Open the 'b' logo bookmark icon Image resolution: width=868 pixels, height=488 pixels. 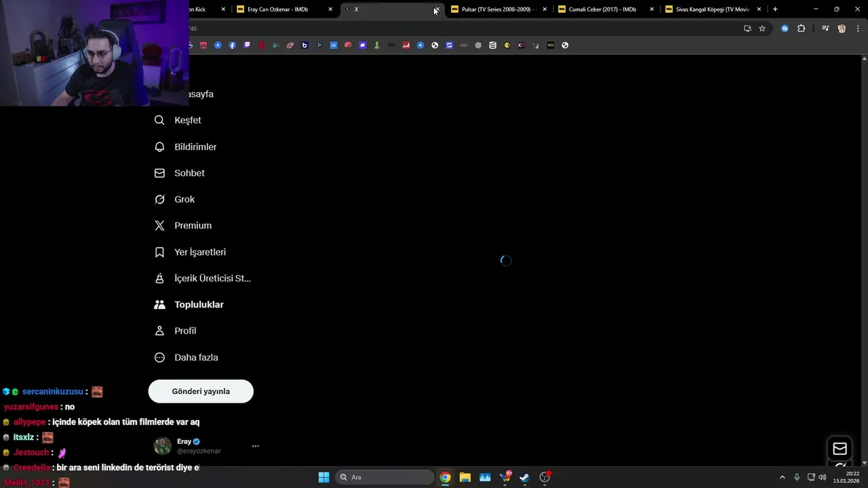(x=304, y=45)
